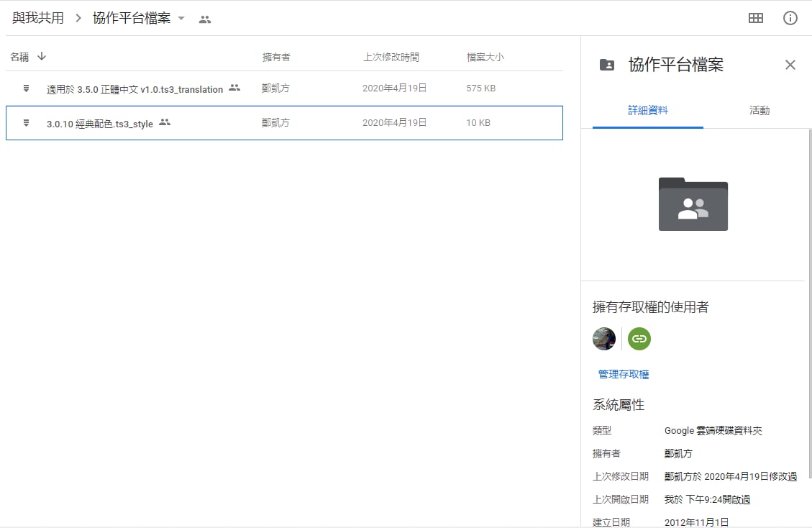Viewport: 812px width, 528px height.
Task: Open the 協作平台檔案 folder dropdown arrow
Action: point(181,19)
